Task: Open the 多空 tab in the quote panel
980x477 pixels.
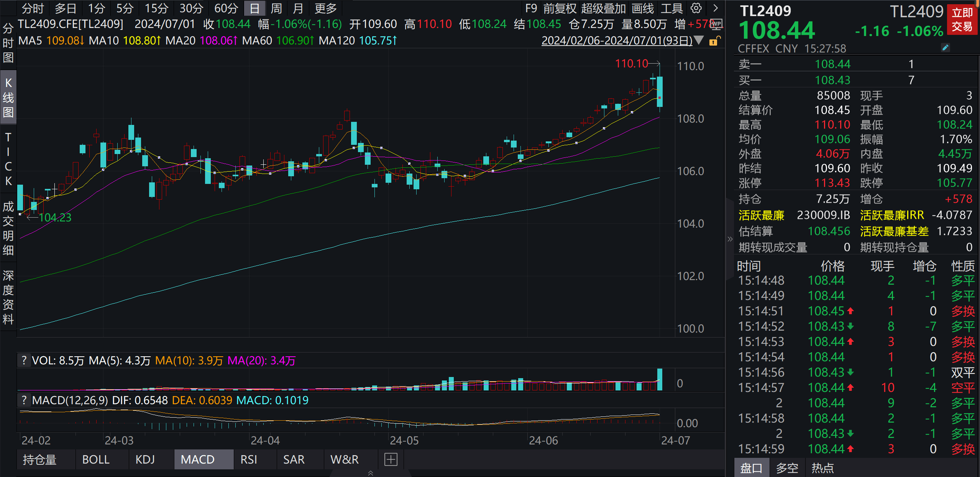Action: (x=787, y=468)
